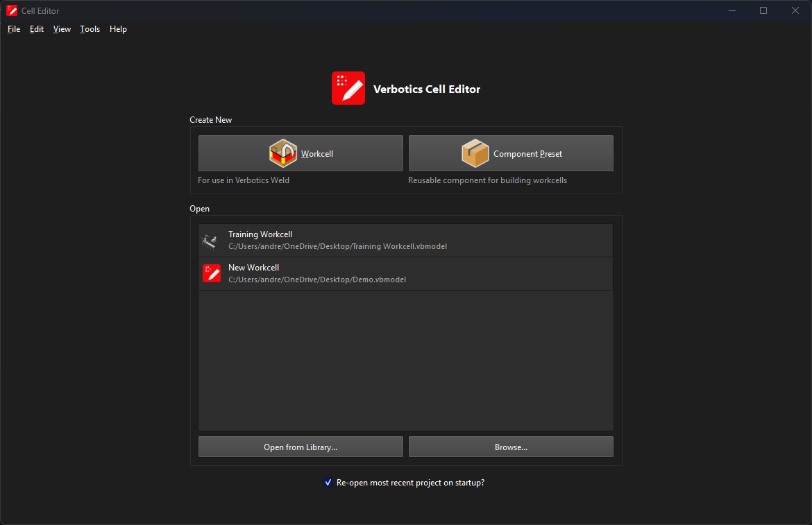Click the Open from Library button
The width and height of the screenshot is (812, 525).
click(x=301, y=447)
